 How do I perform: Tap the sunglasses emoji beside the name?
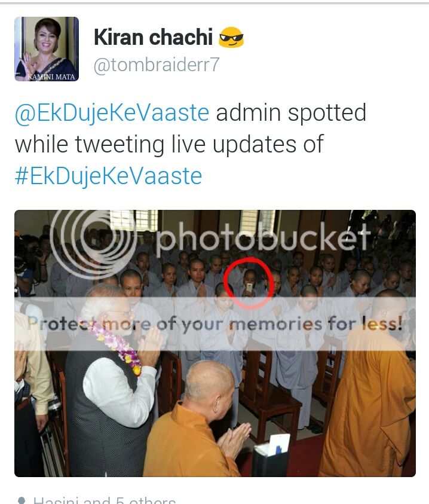click(231, 37)
